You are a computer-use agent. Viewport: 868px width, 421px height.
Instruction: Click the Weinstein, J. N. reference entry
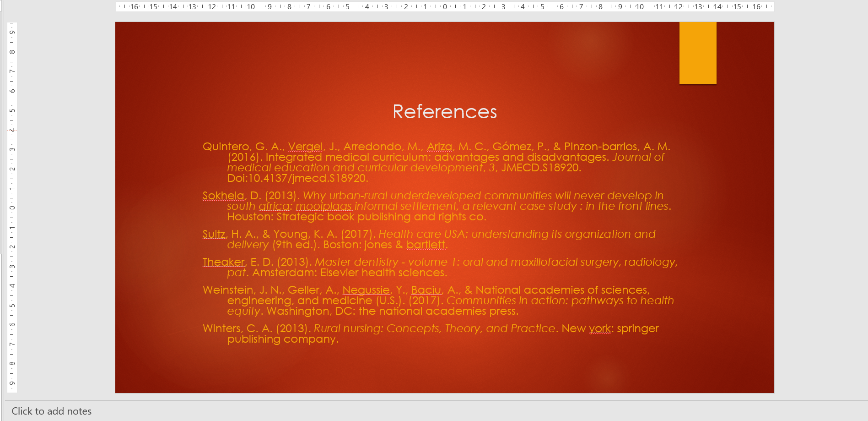(438, 301)
